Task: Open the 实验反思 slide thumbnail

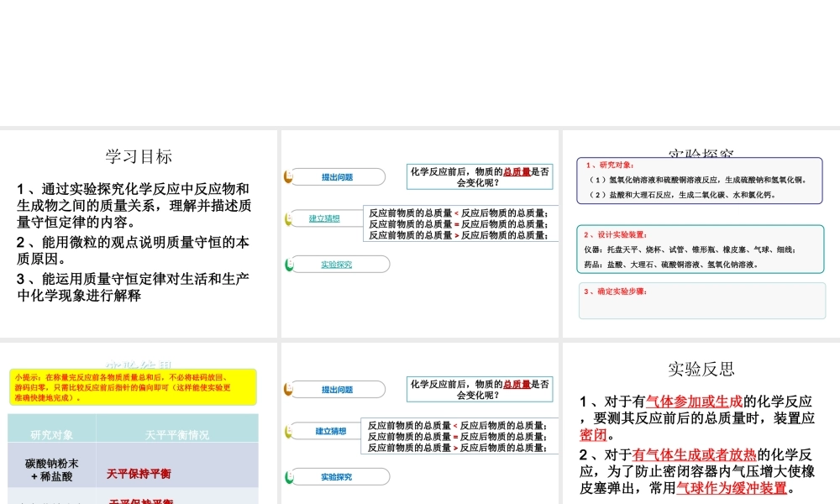Action: [701, 423]
